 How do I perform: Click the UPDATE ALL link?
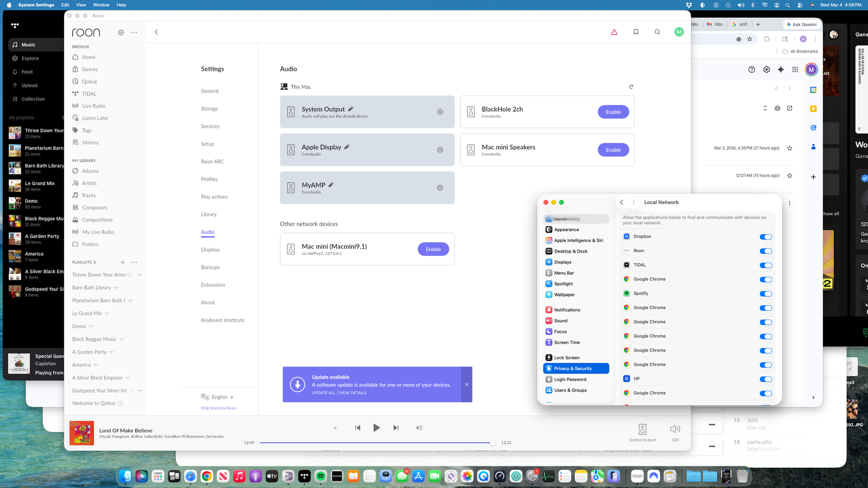tap(323, 393)
